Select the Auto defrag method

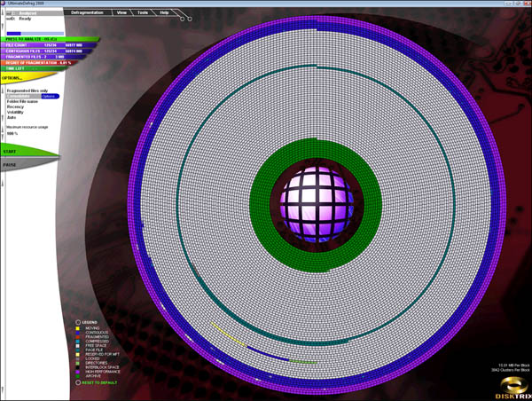pyautogui.click(x=12, y=118)
